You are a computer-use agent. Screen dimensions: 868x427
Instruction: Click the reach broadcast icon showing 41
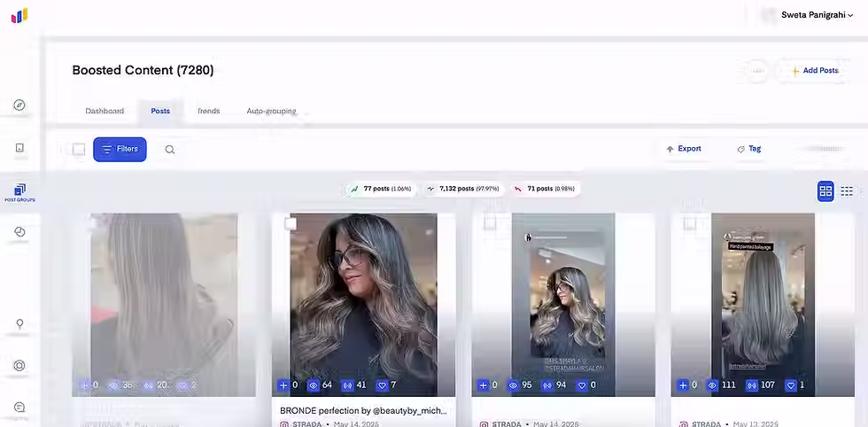[x=347, y=384]
